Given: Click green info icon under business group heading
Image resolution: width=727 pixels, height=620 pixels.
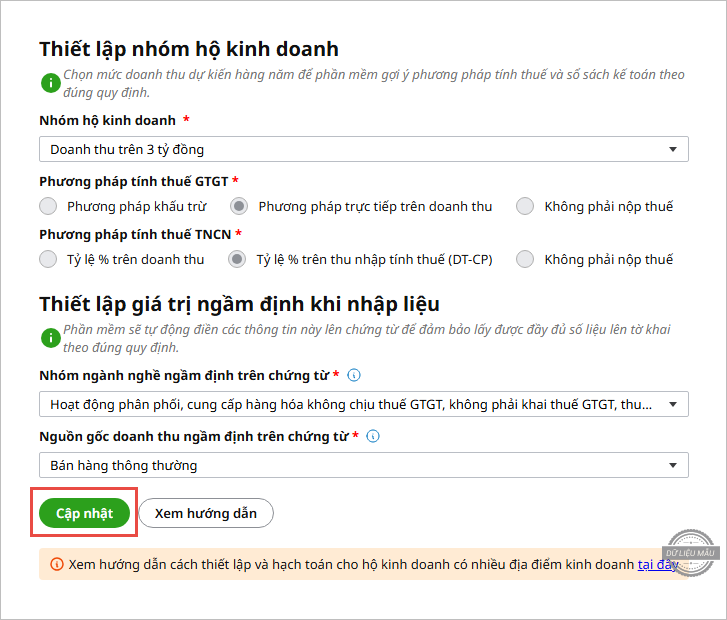Looking at the screenshot, I should [50, 83].
